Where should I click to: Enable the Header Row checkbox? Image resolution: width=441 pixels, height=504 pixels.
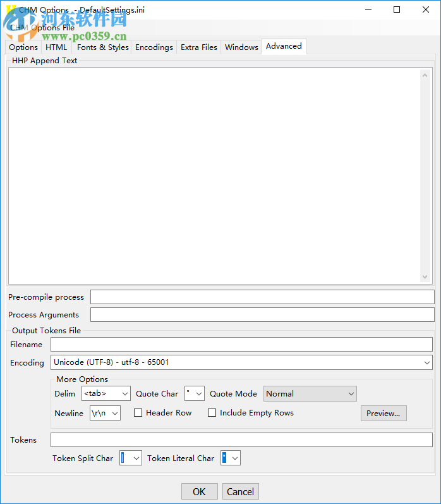[x=138, y=413]
